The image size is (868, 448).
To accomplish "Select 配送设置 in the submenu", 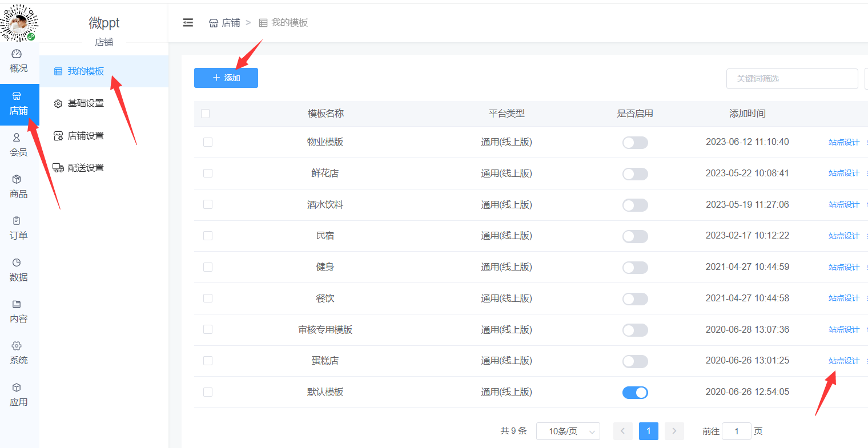I will pyautogui.click(x=86, y=168).
